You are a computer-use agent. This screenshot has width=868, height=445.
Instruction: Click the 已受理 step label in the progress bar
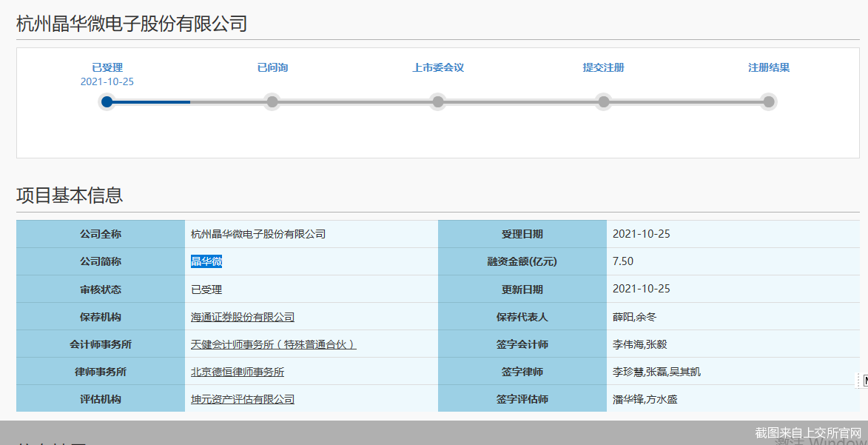pos(107,67)
